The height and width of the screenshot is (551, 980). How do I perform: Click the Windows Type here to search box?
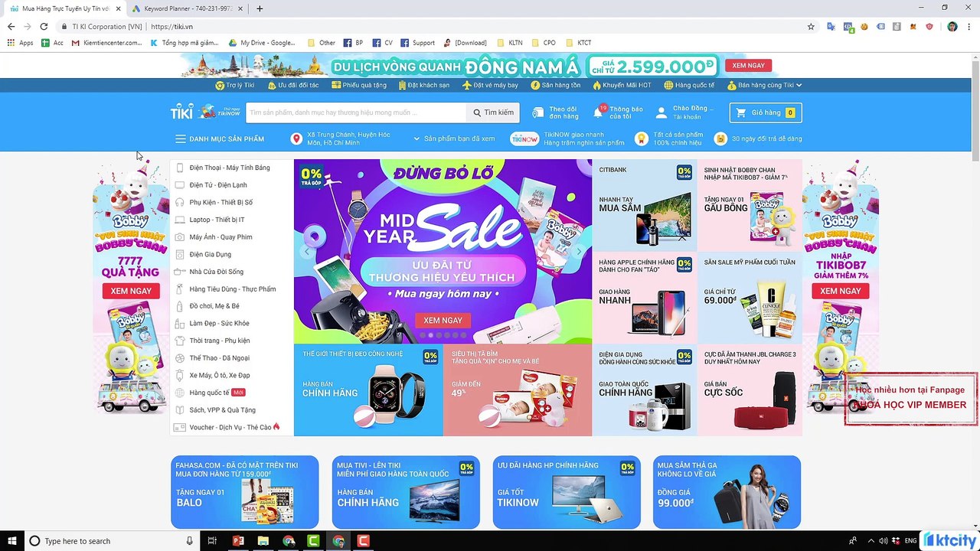pos(111,541)
